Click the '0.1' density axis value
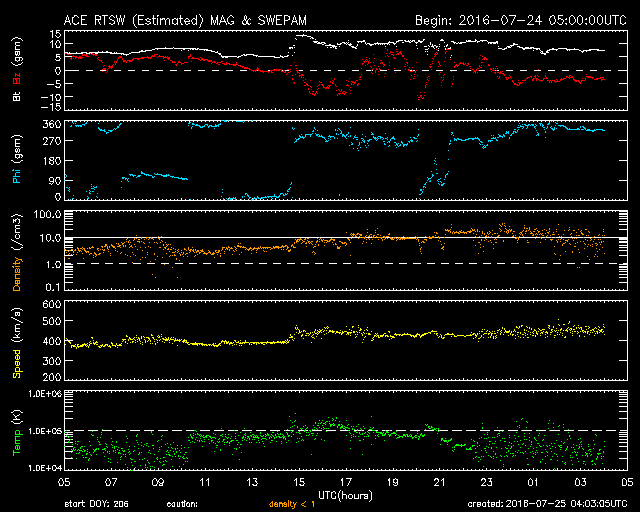This screenshot has height=512, width=640. point(53,287)
